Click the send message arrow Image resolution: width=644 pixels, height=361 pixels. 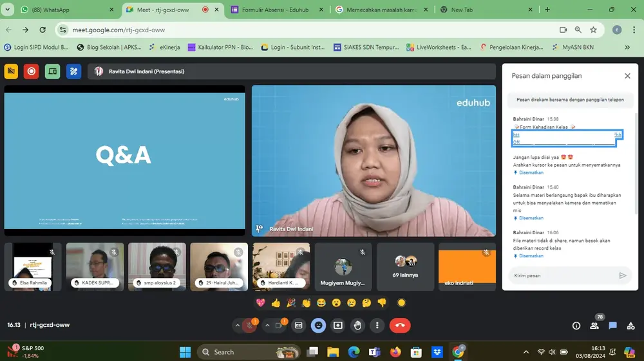coord(623,275)
